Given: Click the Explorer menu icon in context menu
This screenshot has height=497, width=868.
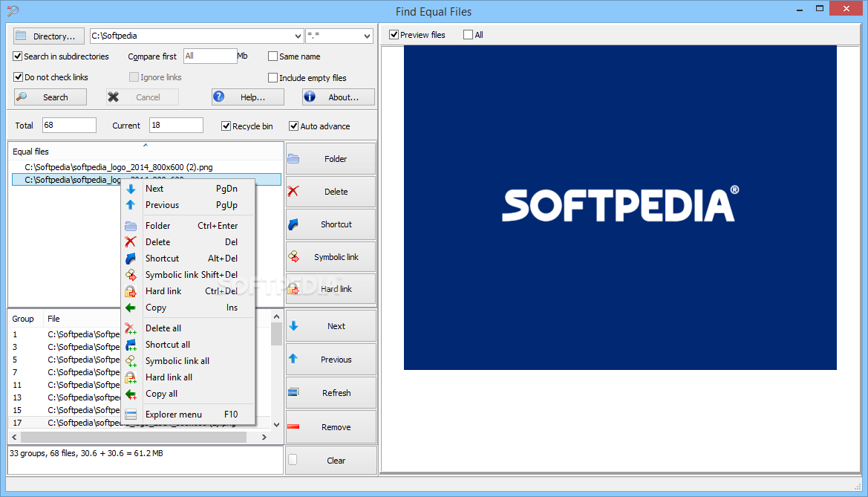Looking at the screenshot, I should pyautogui.click(x=131, y=415).
